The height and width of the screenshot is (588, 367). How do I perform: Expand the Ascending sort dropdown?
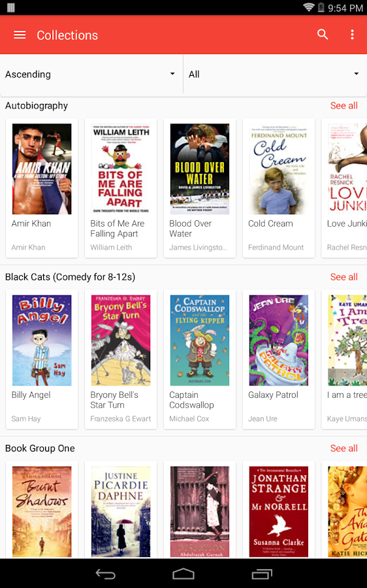click(90, 74)
